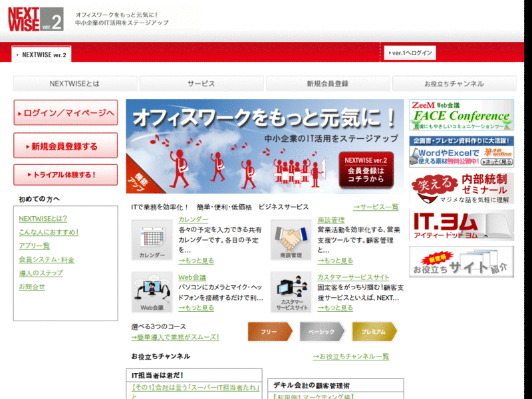Open the こんな人におすすめ! link
The image size is (532, 399).
[49, 232]
